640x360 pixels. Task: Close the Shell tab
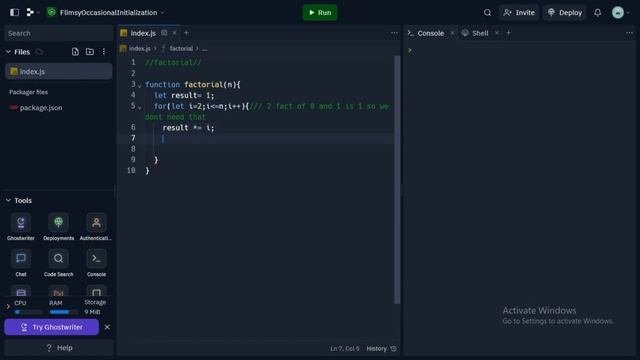point(497,33)
